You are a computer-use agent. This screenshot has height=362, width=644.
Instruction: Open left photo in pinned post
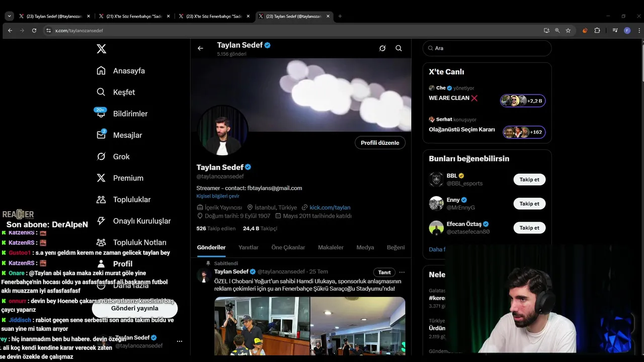tap(262, 326)
